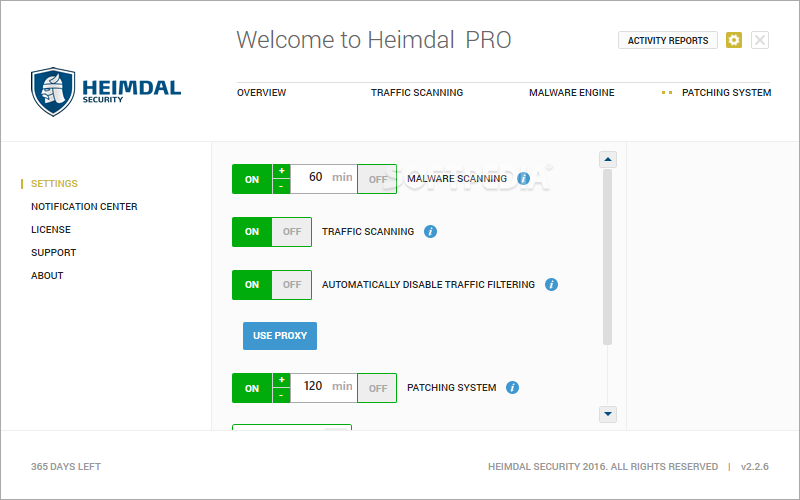Screen dimensions: 800x500
Task: Open the License section
Action: click(x=51, y=230)
